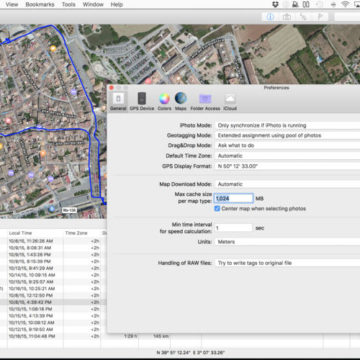
Task: Open the Geotagging Mode dropdown
Action: [x=287, y=135]
